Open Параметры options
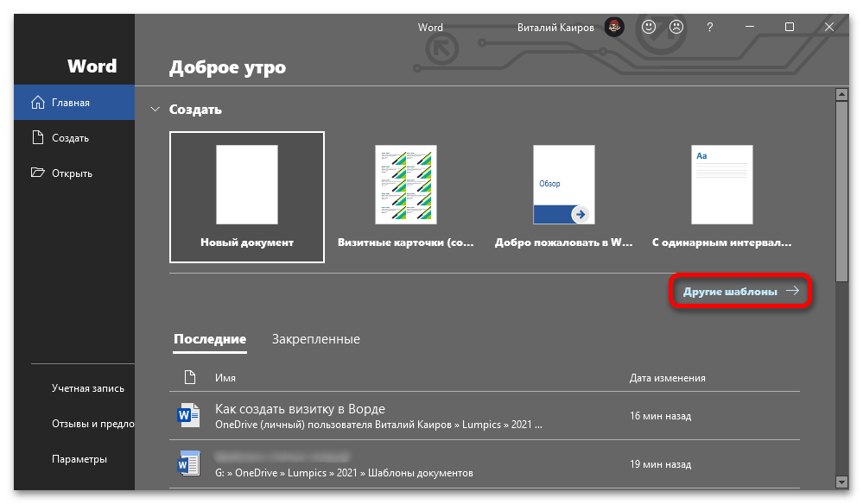 pos(79,459)
